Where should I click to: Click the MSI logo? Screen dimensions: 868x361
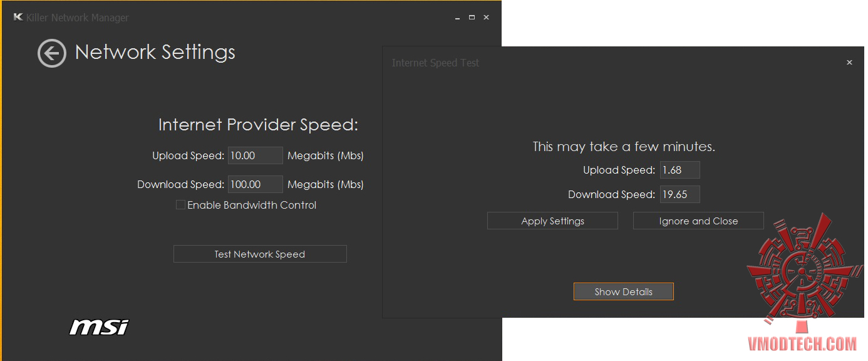(x=99, y=327)
